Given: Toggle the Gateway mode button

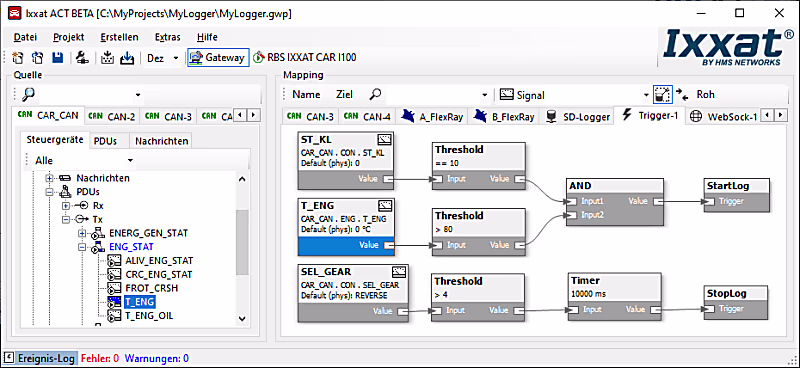Looking at the screenshot, I should tap(218, 58).
